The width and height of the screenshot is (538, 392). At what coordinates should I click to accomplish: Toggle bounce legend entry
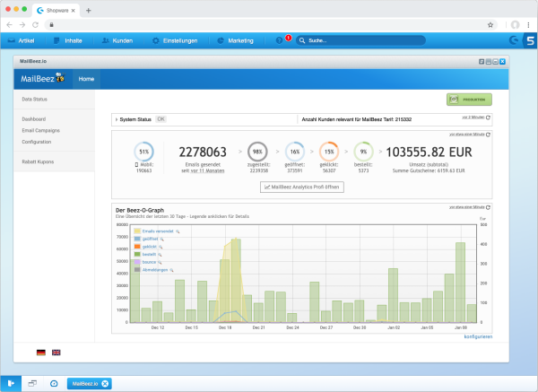[x=149, y=262]
